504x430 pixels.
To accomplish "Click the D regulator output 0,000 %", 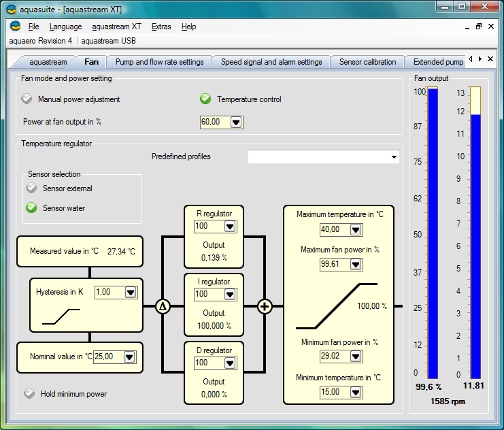I will (214, 395).
